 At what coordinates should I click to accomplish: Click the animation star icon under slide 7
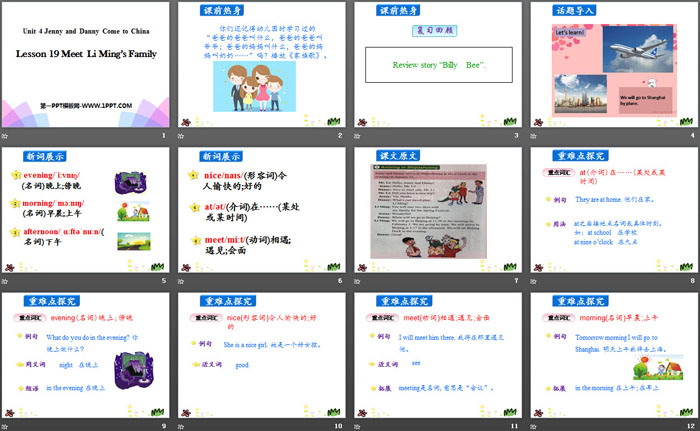coord(357,281)
